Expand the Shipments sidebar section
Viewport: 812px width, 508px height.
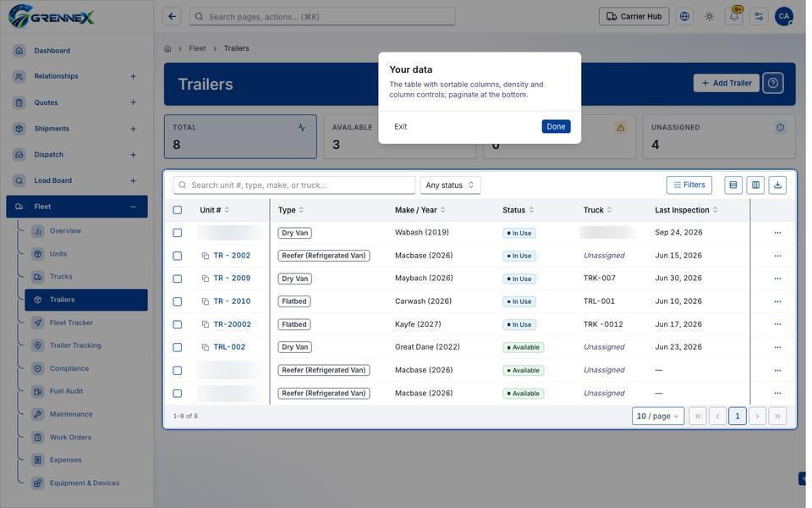click(x=133, y=129)
